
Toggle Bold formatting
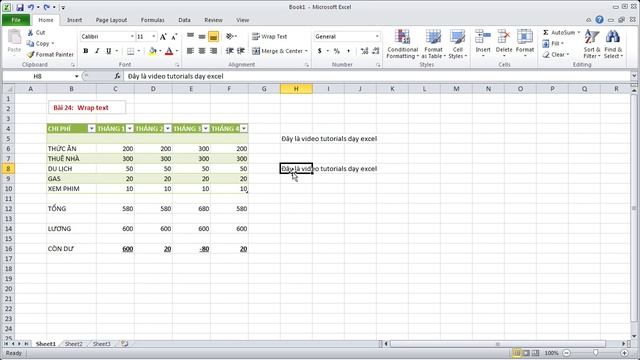[86, 51]
